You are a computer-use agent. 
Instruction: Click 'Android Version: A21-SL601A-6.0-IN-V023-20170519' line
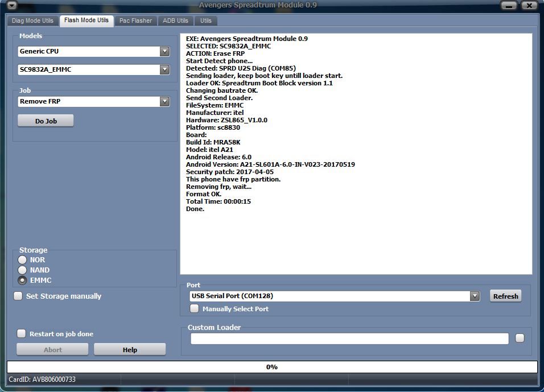coord(270,164)
